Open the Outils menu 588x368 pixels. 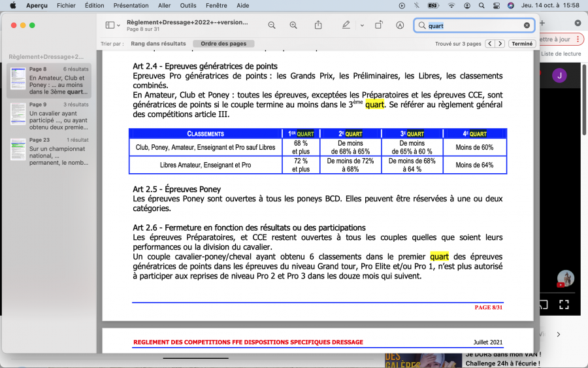(188, 5)
